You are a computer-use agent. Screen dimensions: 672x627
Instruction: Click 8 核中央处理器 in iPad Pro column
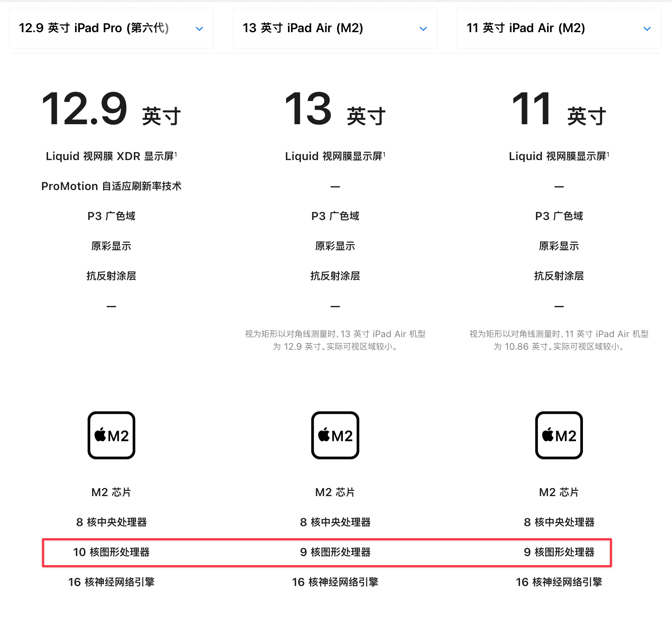[111, 522]
